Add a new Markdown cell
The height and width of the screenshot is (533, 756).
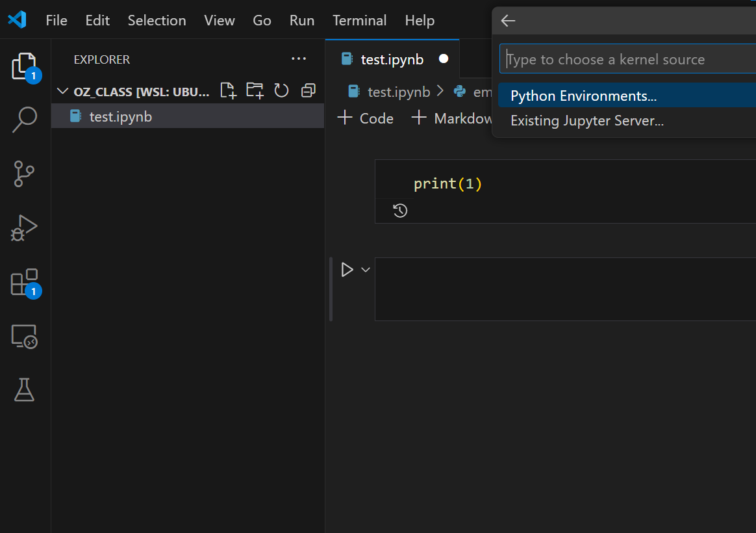tap(451, 118)
